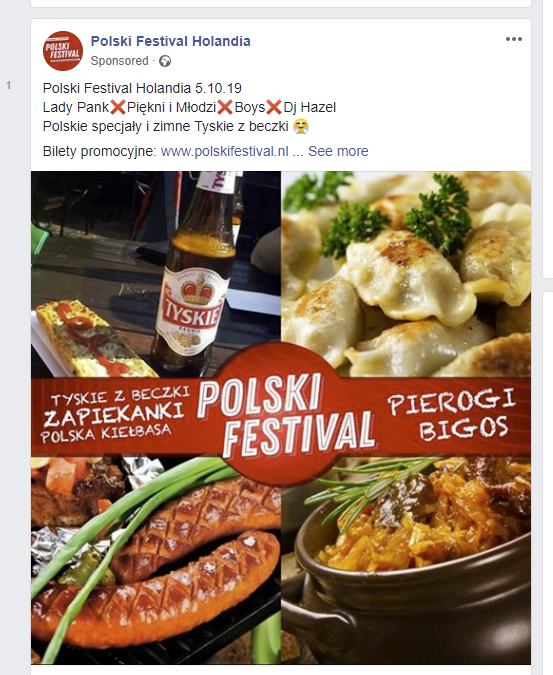Open the Polski Festival Holandia page name
Screen dimensions: 553x675
pyautogui.click(x=170, y=41)
